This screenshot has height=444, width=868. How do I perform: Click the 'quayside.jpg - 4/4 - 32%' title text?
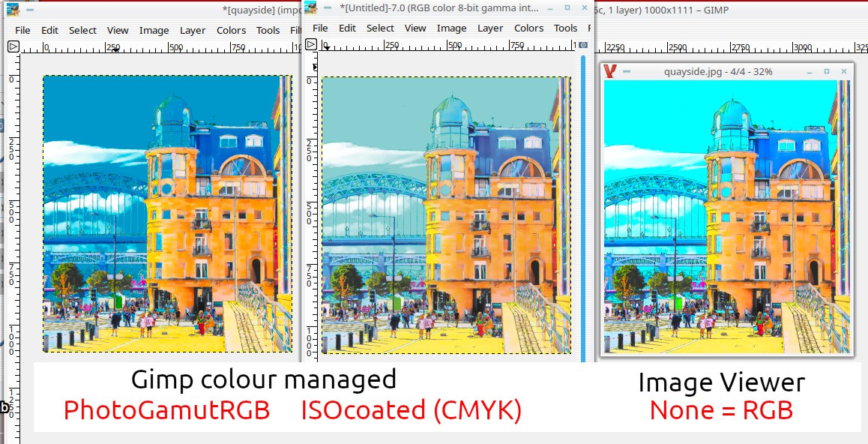click(x=718, y=71)
